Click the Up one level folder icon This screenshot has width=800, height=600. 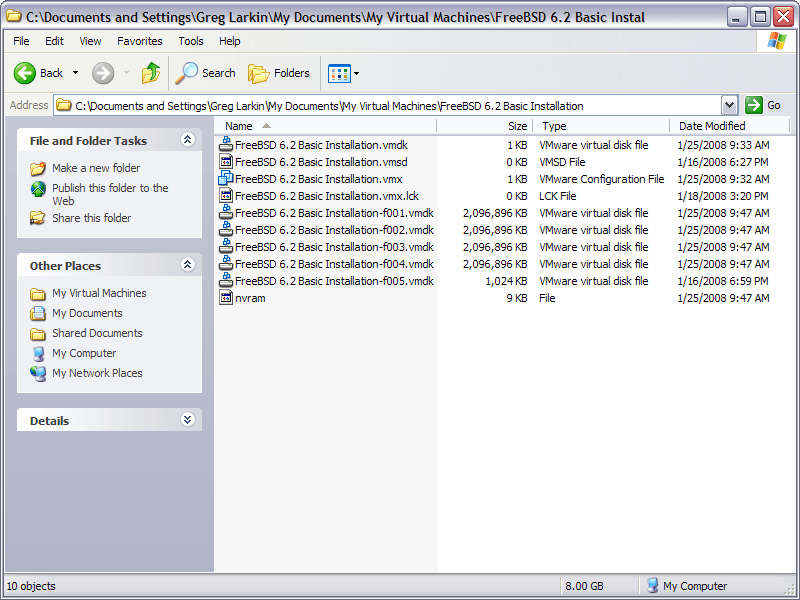[150, 73]
